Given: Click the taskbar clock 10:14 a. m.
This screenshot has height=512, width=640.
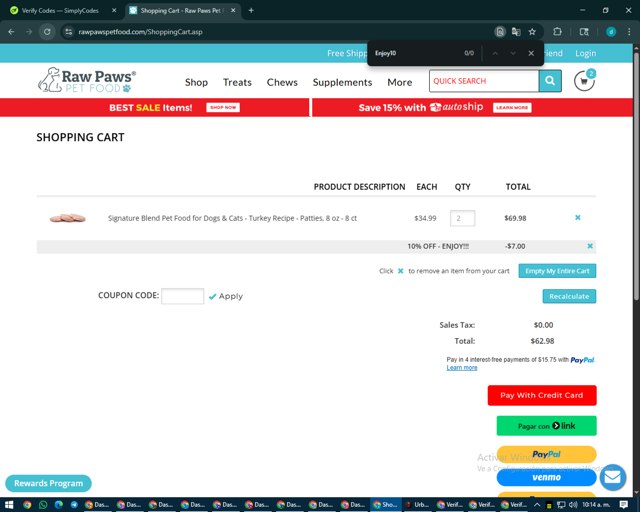Looking at the screenshot, I should pyautogui.click(x=596, y=505).
